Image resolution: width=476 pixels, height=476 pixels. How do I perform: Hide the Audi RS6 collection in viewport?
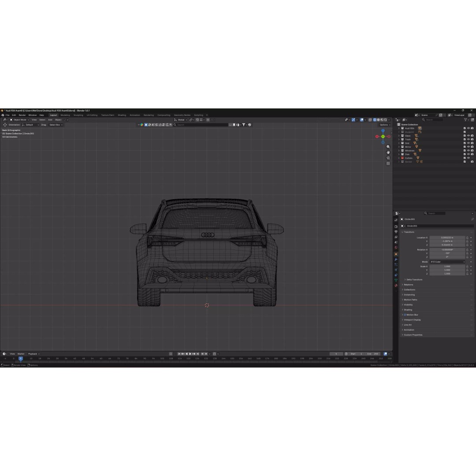pyautogui.click(x=469, y=128)
